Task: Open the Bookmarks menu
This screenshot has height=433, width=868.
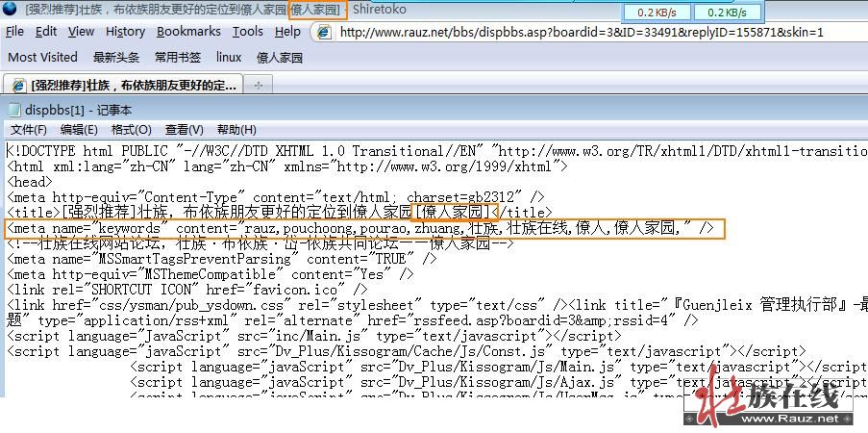Action: [188, 32]
